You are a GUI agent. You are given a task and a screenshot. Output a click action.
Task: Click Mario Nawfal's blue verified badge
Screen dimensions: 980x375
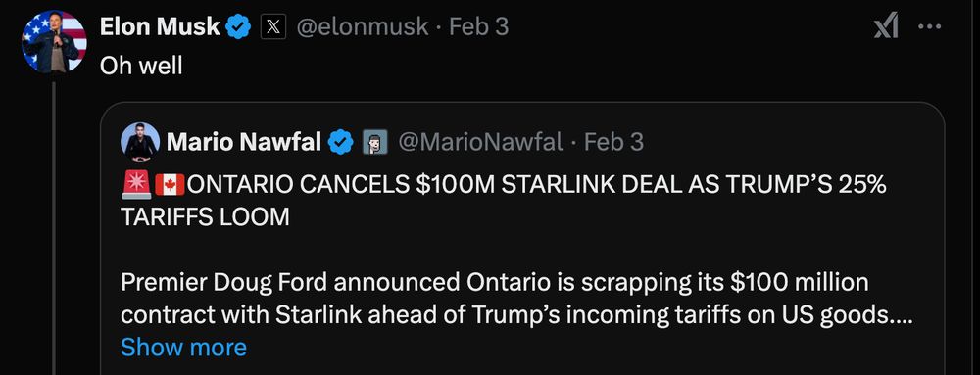coord(341,142)
